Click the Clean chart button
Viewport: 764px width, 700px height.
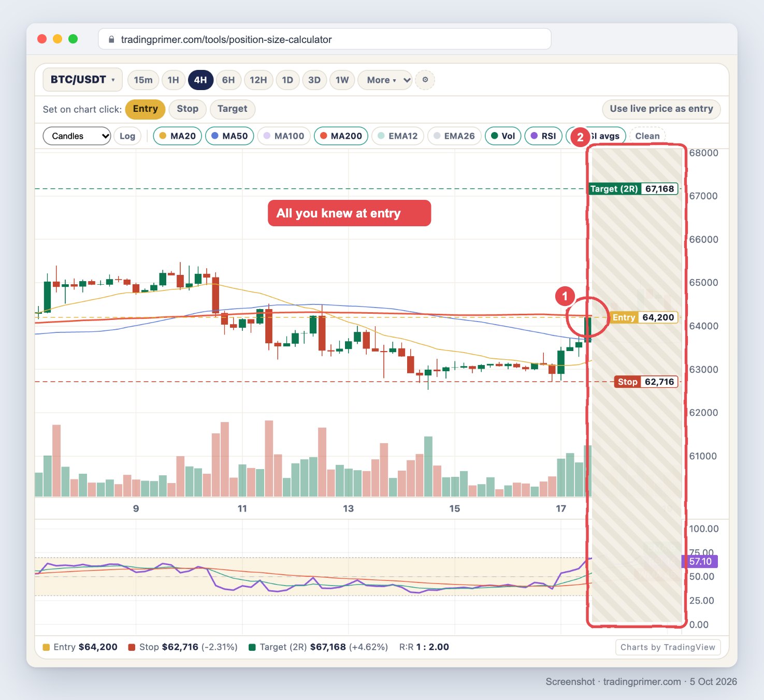647,136
